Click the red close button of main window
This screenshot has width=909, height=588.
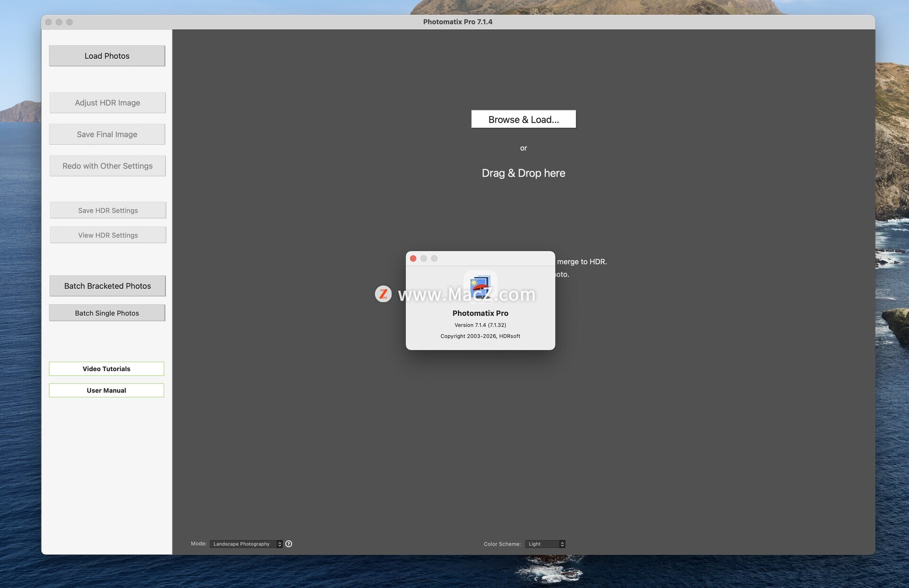48,22
